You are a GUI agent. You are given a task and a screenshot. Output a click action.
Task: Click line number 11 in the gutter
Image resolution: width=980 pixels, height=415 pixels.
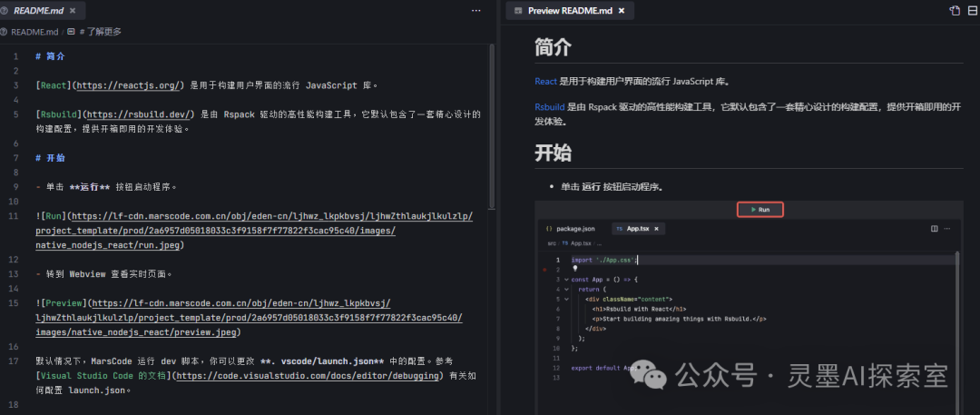pyautogui.click(x=13, y=216)
